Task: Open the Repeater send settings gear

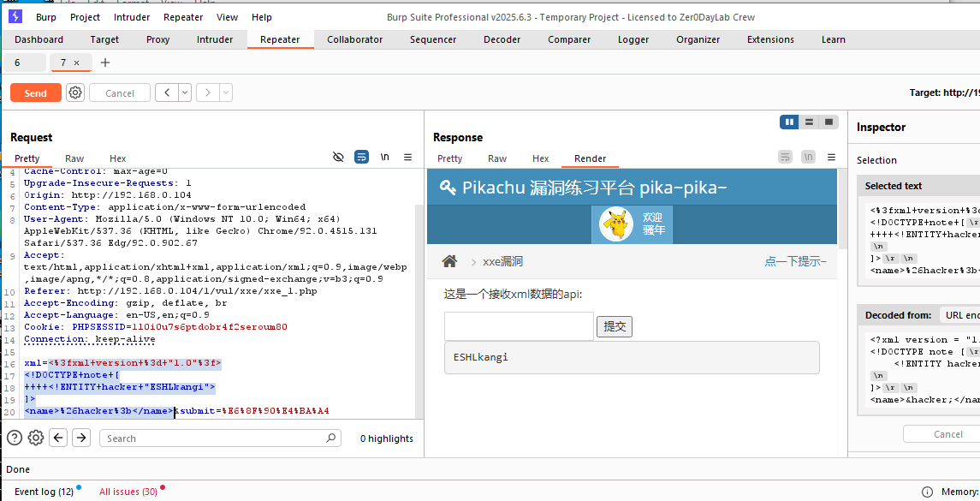Action: point(75,92)
